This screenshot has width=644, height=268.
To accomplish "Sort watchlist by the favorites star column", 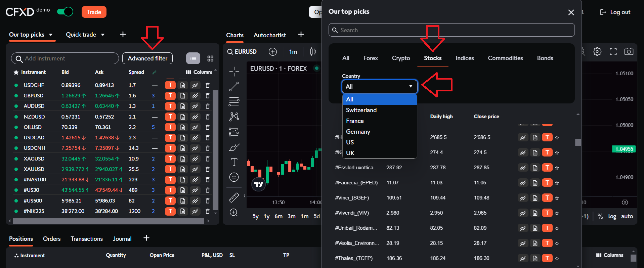I will [16, 72].
